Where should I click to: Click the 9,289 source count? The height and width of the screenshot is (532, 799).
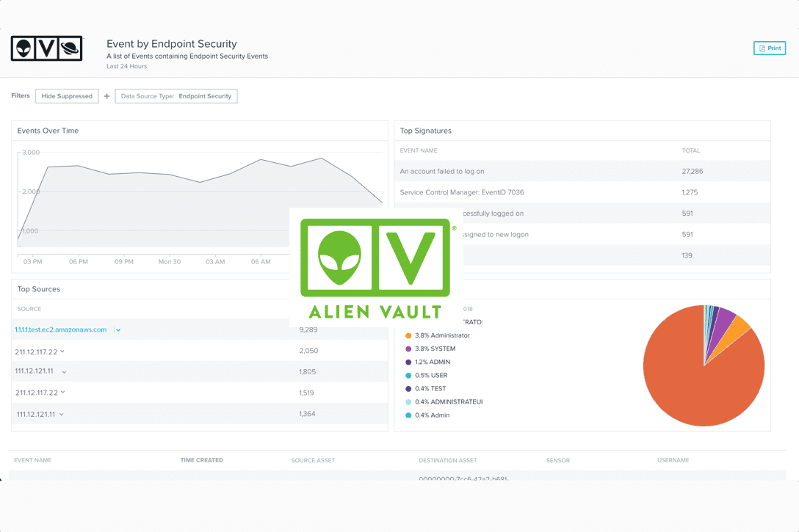click(x=308, y=330)
